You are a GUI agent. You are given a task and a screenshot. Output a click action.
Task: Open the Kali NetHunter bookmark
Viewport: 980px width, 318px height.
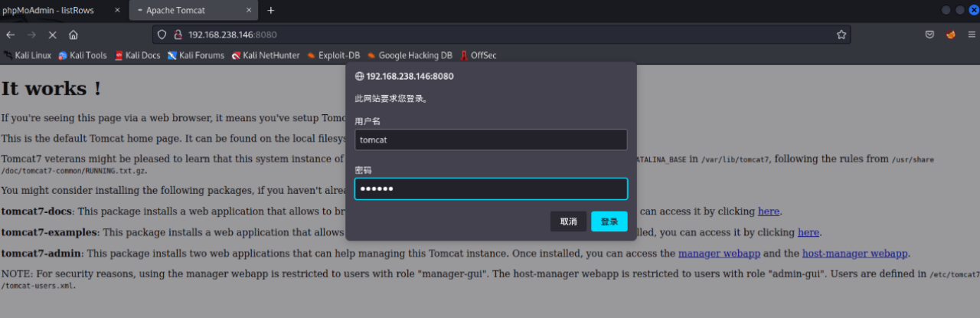click(265, 55)
